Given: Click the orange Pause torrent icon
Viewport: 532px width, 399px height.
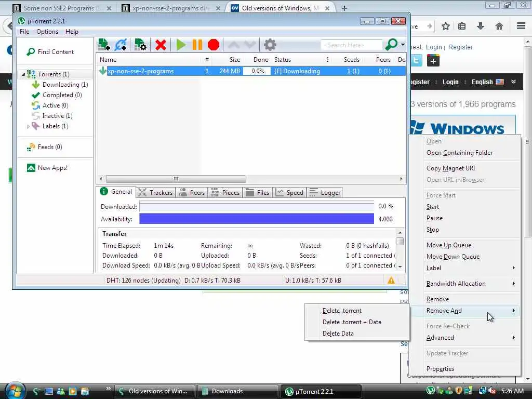Looking at the screenshot, I should click(197, 45).
